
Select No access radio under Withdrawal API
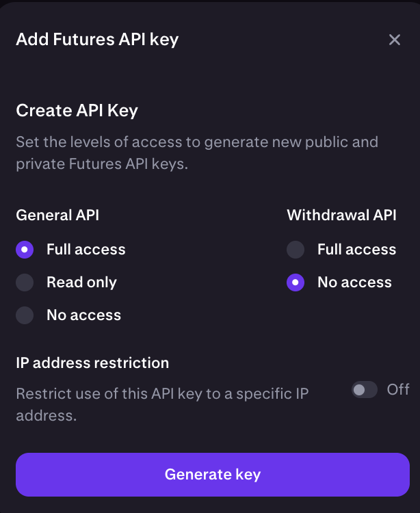(296, 282)
